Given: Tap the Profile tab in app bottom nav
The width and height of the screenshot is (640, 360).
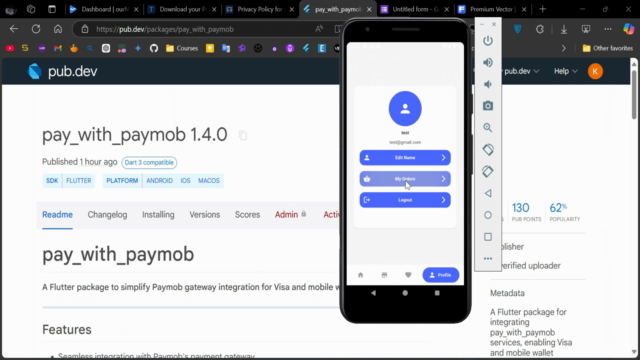Looking at the screenshot, I should coord(440,275).
